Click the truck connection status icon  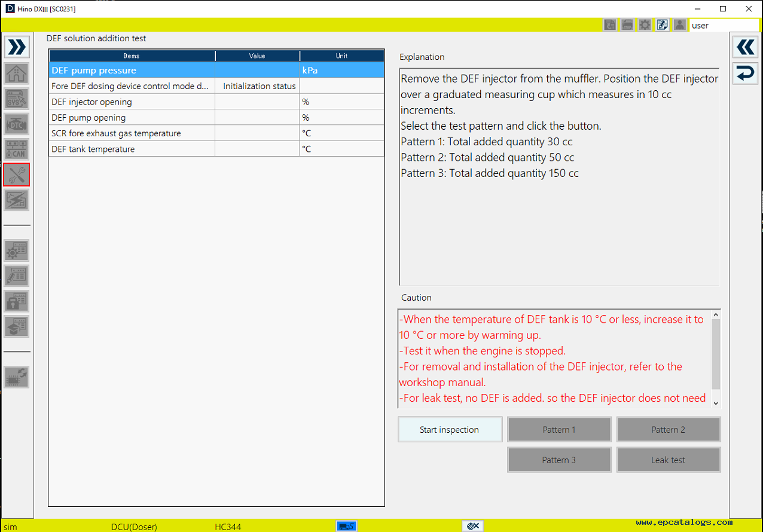point(347,526)
